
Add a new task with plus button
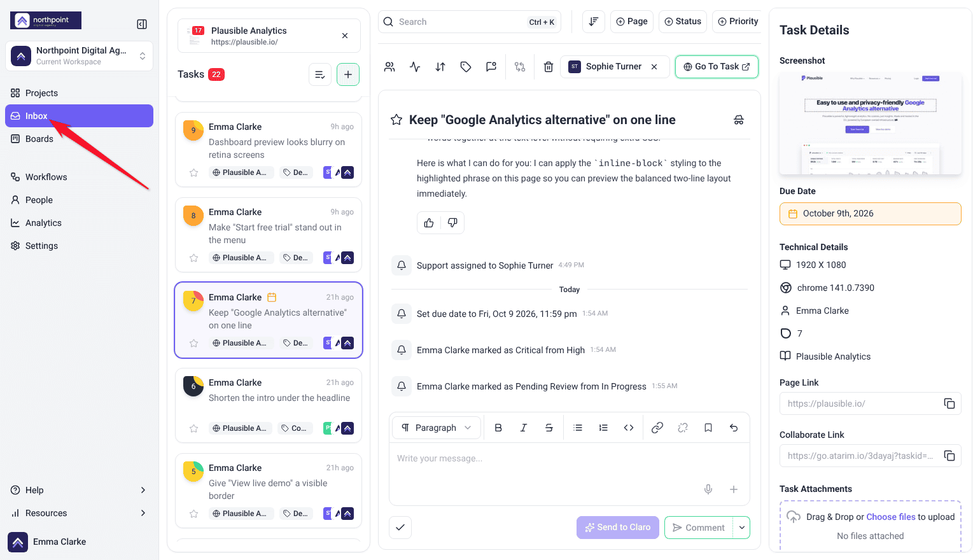click(348, 74)
